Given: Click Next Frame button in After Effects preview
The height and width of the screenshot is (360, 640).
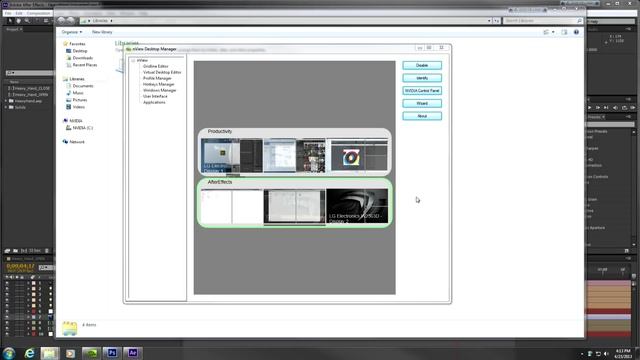Looking at the screenshot, I should (x=598, y=108).
